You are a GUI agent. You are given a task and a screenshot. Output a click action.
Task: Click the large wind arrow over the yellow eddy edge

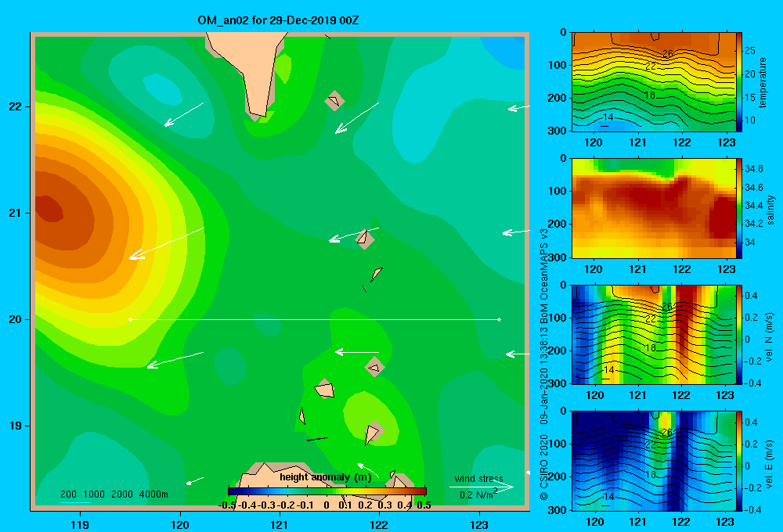pyautogui.click(x=166, y=243)
